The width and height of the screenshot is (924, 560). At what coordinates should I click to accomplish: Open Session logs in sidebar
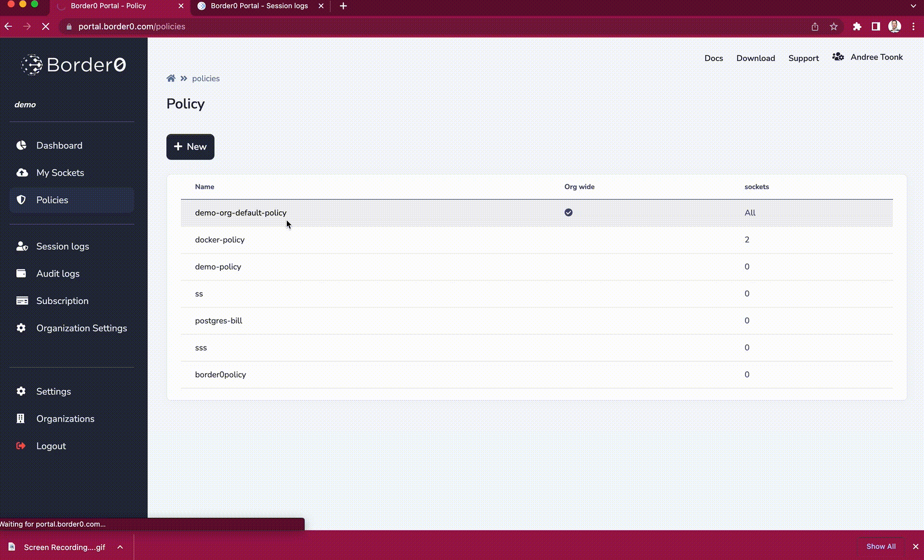click(62, 246)
